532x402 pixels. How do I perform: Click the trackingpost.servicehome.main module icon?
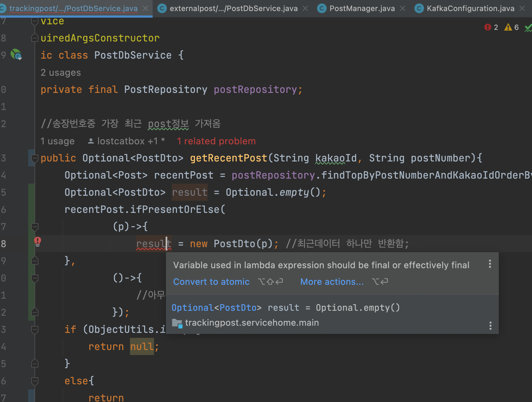[177, 323]
